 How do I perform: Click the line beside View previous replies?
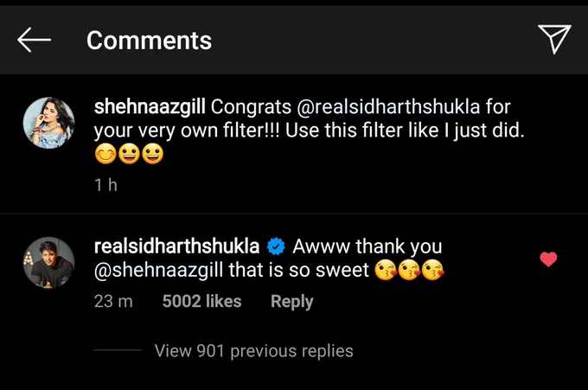point(118,350)
